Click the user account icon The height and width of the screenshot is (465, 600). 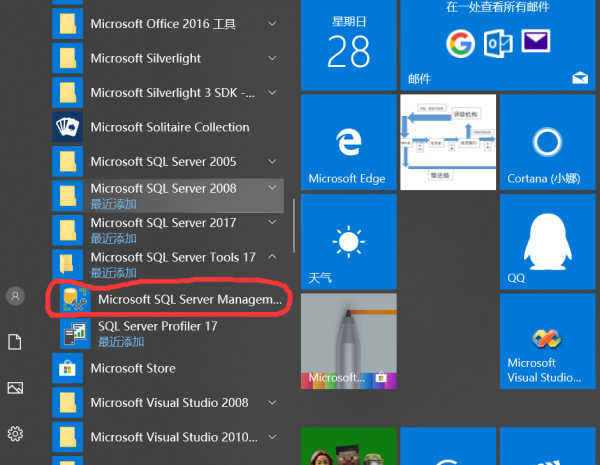[x=15, y=296]
